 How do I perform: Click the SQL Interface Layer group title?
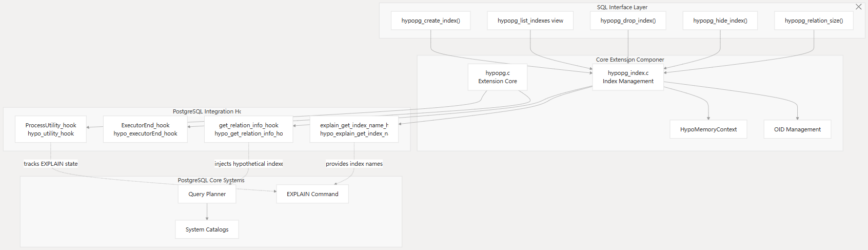(x=622, y=7)
